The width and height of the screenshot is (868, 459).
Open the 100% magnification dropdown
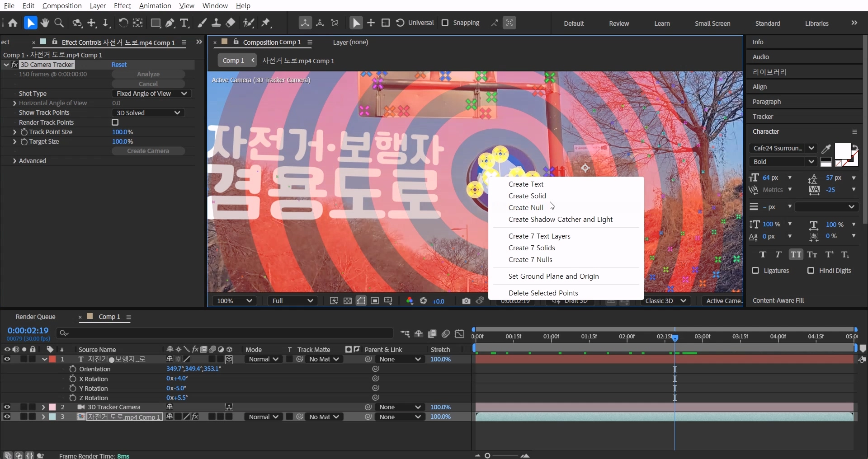click(x=234, y=301)
